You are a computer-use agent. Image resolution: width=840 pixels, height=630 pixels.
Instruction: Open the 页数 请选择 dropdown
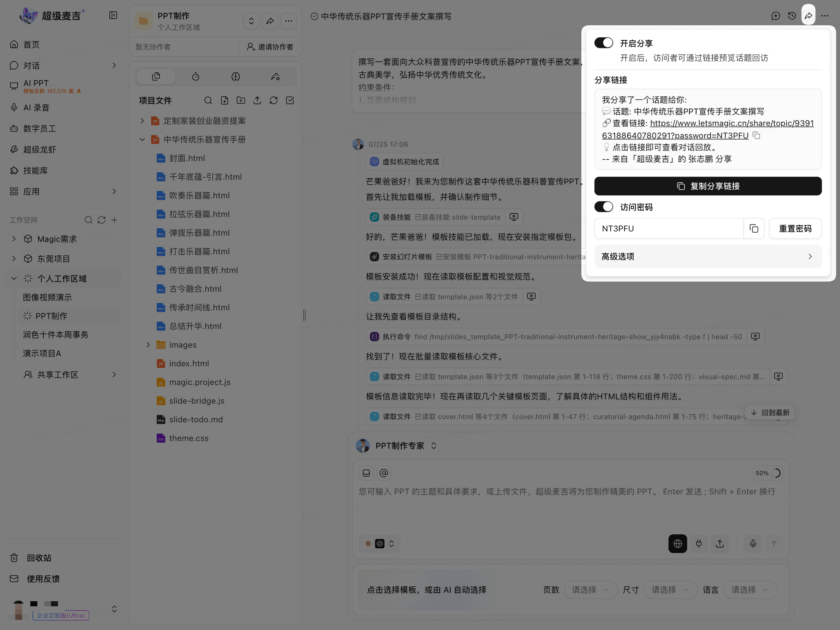click(x=590, y=590)
